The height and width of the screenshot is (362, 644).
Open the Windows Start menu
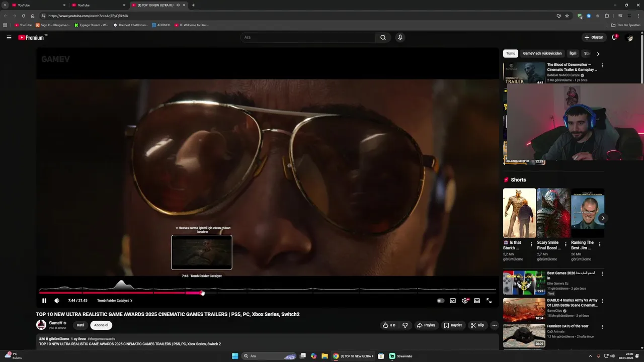[x=235, y=356]
